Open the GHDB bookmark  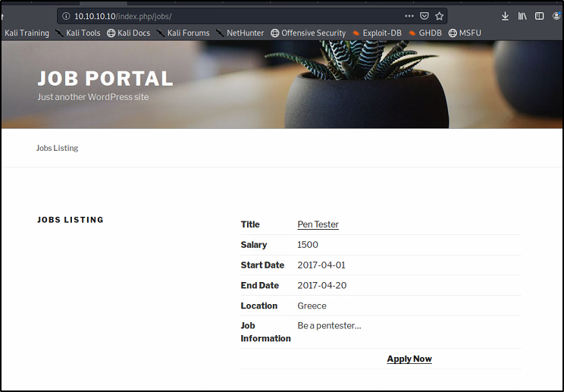pyautogui.click(x=425, y=33)
